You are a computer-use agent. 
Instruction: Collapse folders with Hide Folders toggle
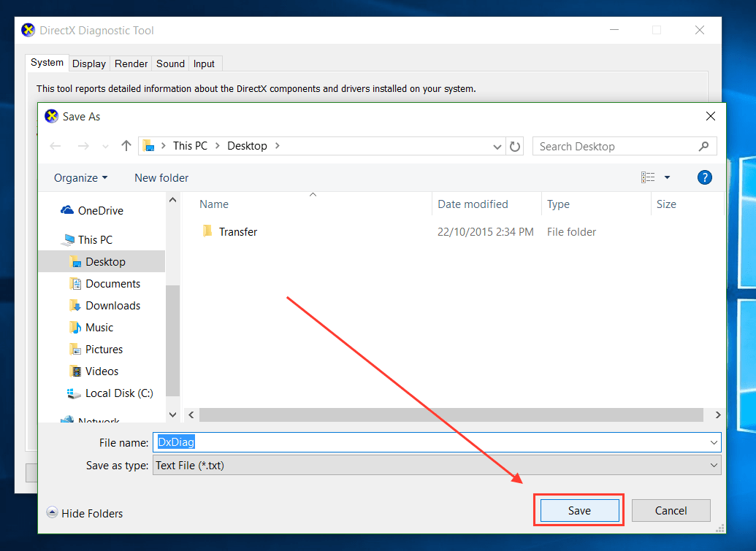84,513
